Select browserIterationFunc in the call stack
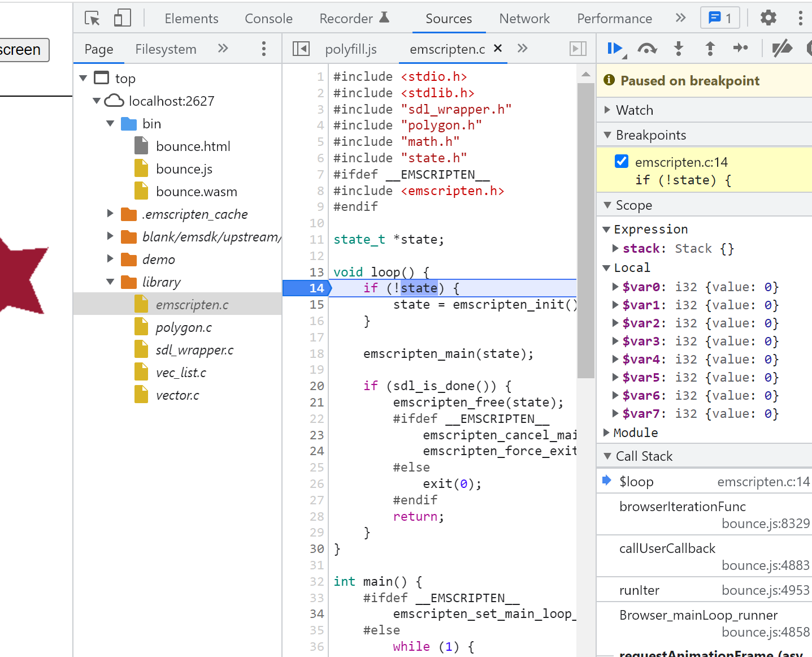The image size is (812, 657). [x=682, y=507]
